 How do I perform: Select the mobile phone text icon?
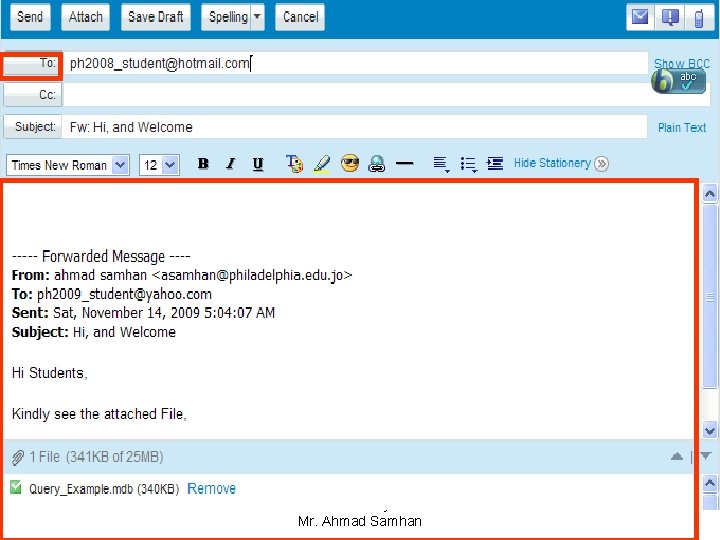699,18
